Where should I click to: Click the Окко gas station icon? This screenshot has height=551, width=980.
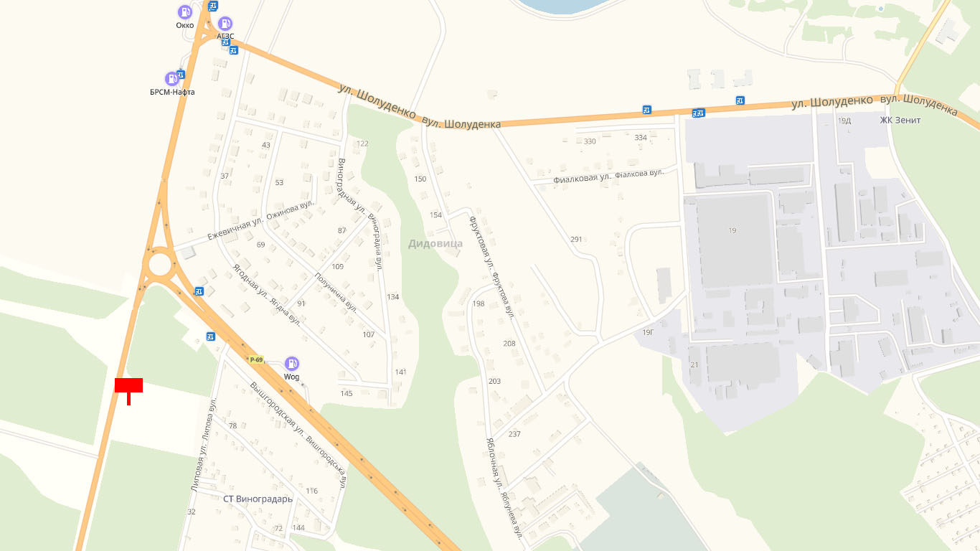[185, 12]
